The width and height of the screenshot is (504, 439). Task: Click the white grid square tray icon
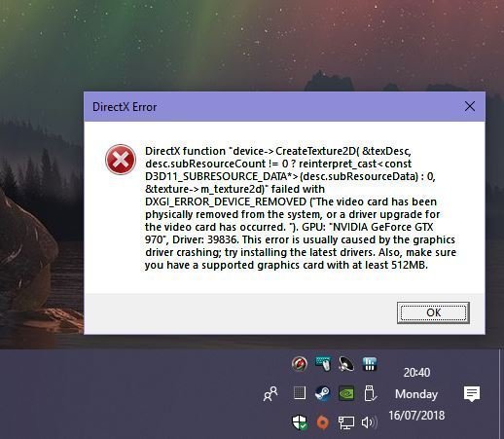click(300, 393)
